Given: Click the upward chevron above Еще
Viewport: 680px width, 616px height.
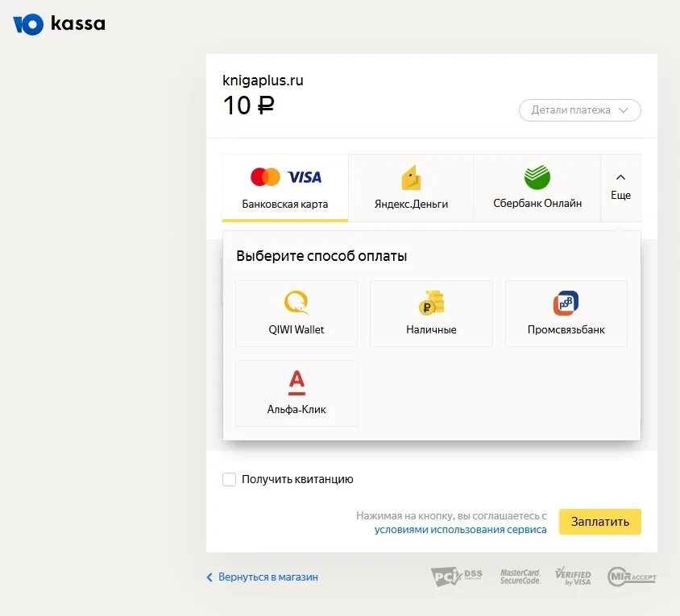Looking at the screenshot, I should coord(620,177).
